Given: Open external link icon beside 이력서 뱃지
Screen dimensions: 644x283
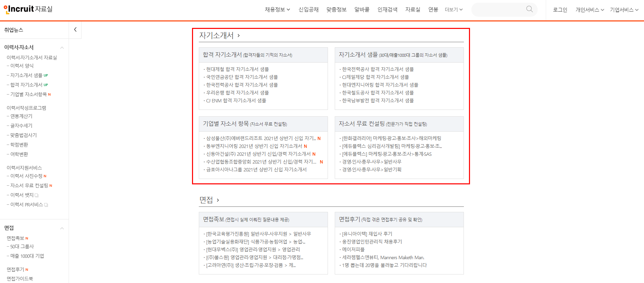Looking at the screenshot, I should [x=37, y=196].
